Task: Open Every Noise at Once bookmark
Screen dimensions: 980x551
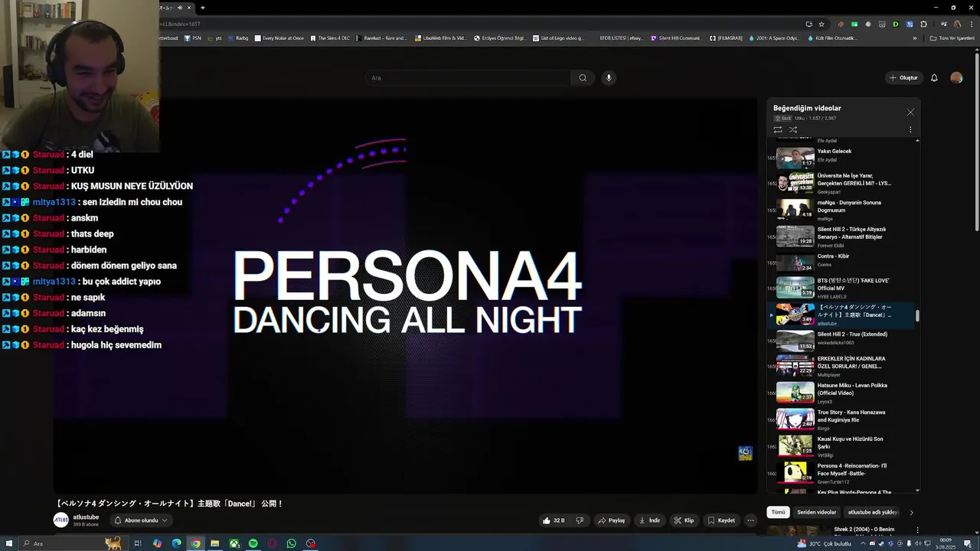Action: click(x=279, y=38)
